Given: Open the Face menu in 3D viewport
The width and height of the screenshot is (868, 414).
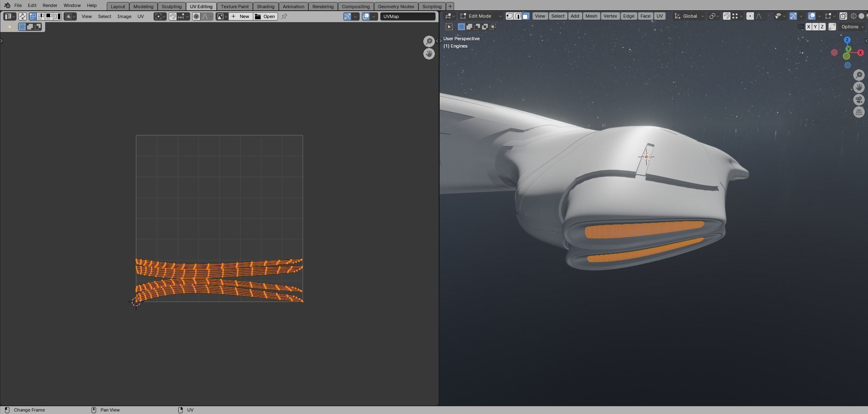Looking at the screenshot, I should pyautogui.click(x=645, y=16).
